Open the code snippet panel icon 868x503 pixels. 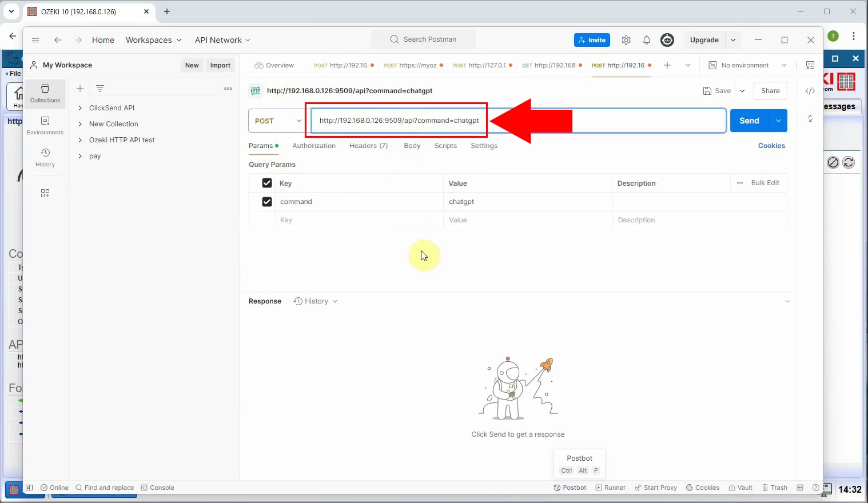click(x=810, y=91)
